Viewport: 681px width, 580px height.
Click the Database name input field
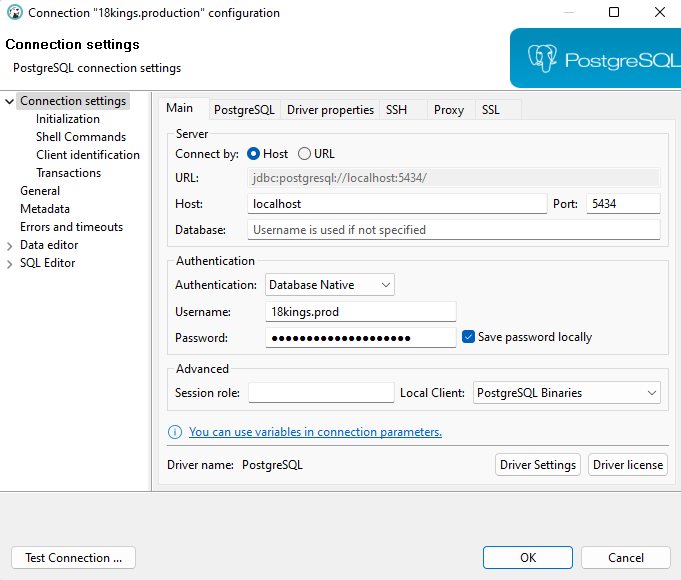pyautogui.click(x=453, y=230)
